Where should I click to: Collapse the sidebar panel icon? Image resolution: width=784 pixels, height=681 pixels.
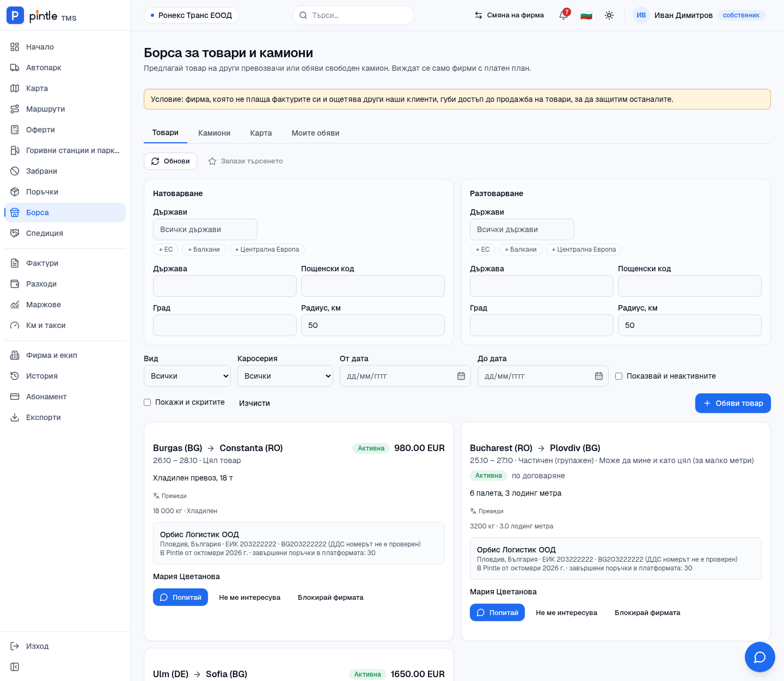15,667
